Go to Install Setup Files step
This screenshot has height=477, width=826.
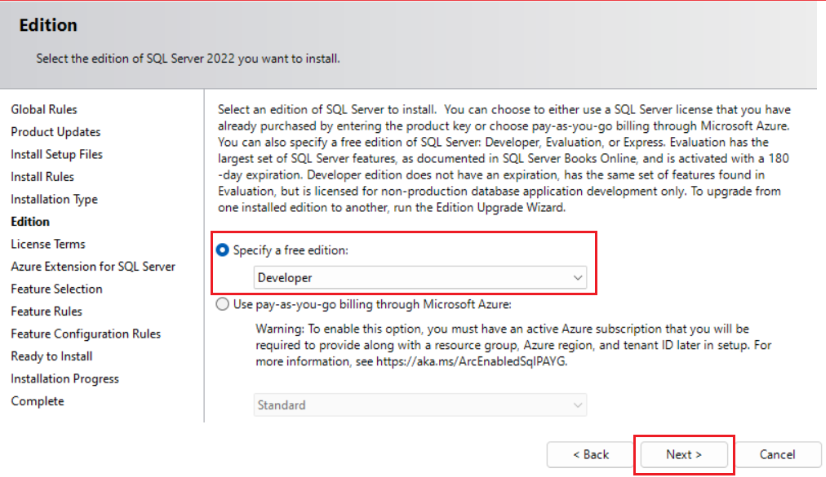pos(56,154)
